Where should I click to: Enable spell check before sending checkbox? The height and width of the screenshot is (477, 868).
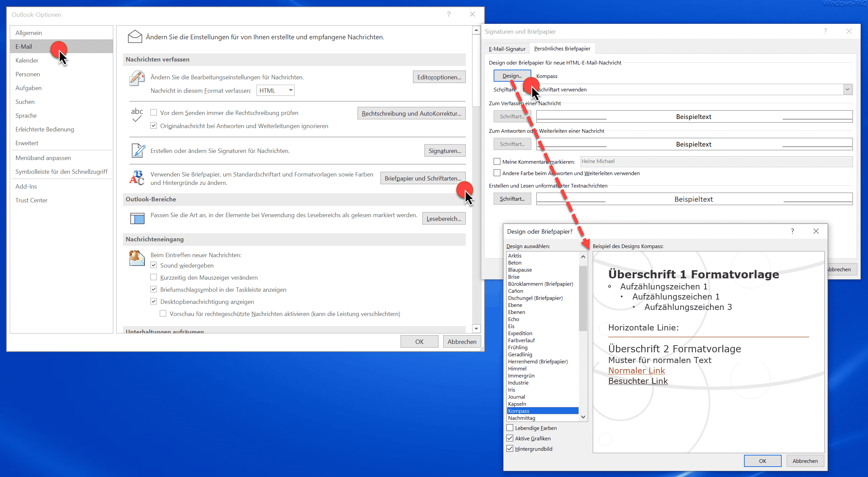click(x=154, y=112)
